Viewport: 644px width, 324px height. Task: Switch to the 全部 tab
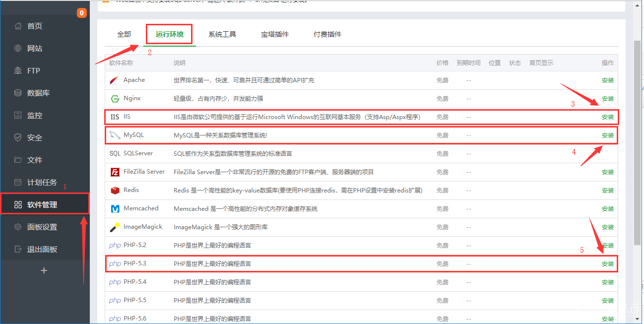coord(124,34)
